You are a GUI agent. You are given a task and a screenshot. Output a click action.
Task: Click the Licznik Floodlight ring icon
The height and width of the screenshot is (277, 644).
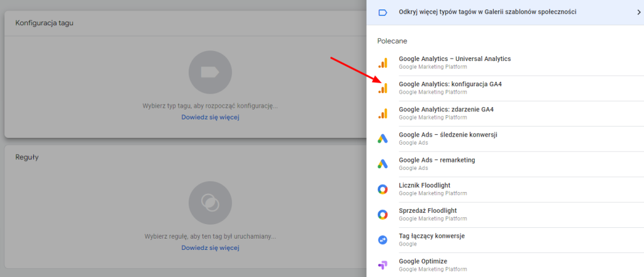coord(383,189)
